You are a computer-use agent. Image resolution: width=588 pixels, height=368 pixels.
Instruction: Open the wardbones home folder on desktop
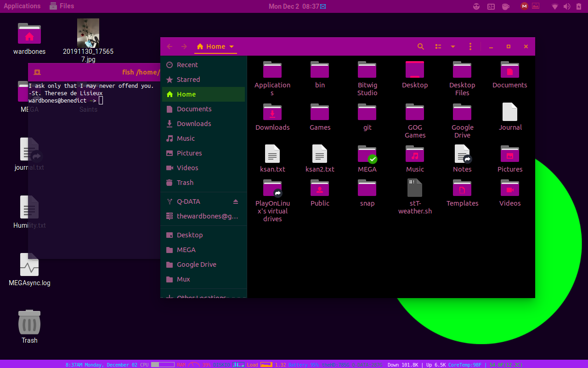(x=29, y=39)
